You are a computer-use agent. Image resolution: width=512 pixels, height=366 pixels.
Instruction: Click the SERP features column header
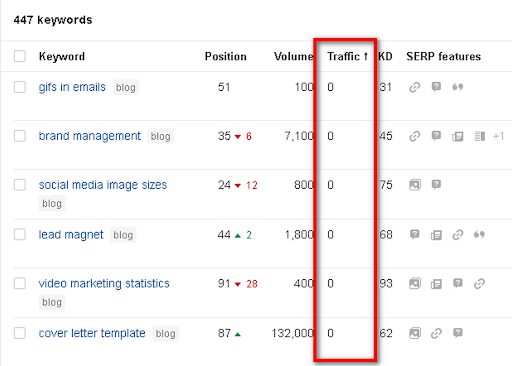click(443, 56)
